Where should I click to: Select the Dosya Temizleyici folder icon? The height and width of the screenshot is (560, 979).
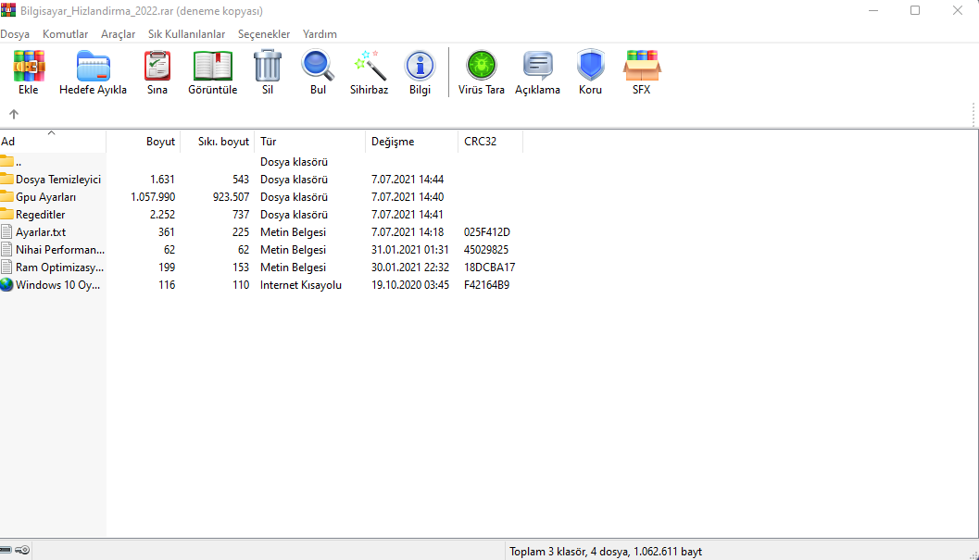click(x=6, y=179)
